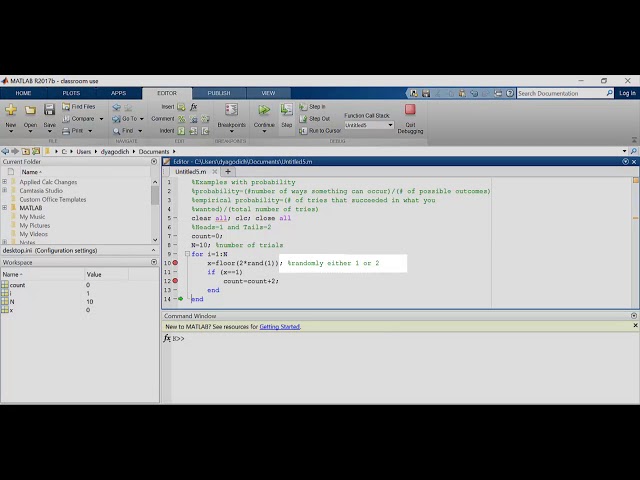
Task: Click the Breakpoints icon
Action: tap(231, 109)
